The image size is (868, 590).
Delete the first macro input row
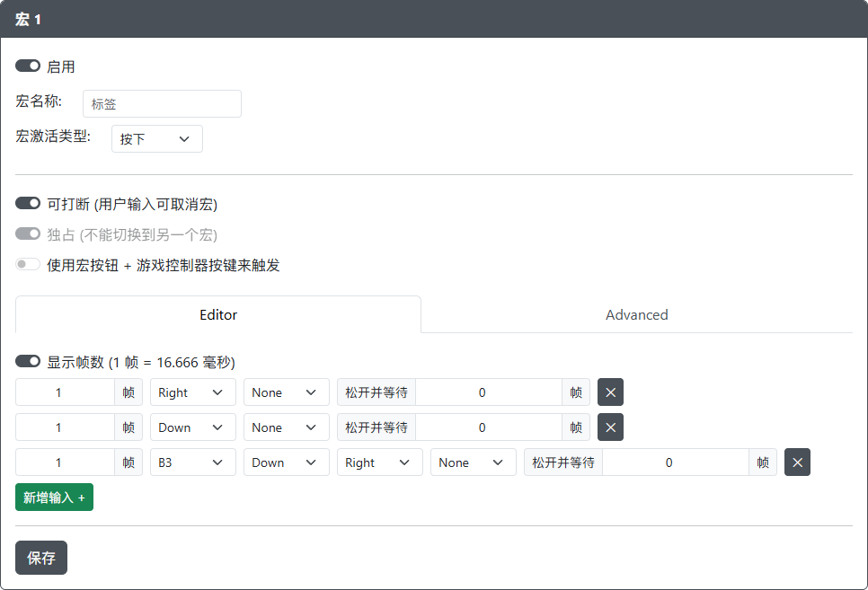(x=610, y=392)
